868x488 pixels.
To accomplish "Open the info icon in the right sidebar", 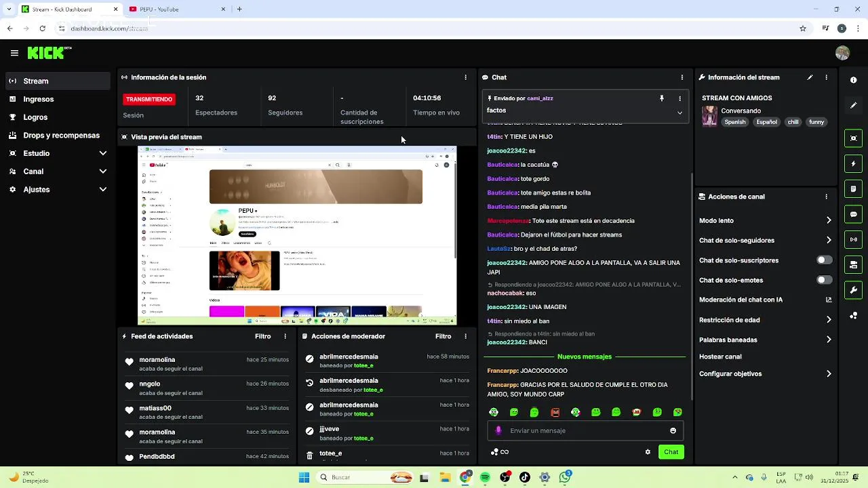I will point(853,80).
